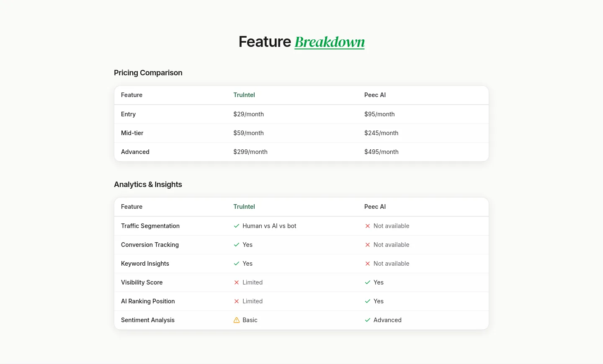Click the AI Ranking Position row label
Screen dimensions: 603x364
point(148,301)
